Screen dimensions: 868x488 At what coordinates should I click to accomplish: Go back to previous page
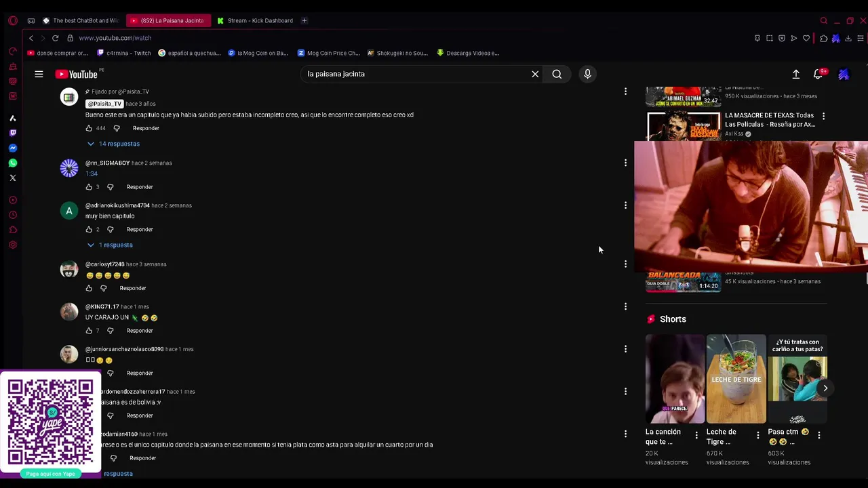coord(31,38)
